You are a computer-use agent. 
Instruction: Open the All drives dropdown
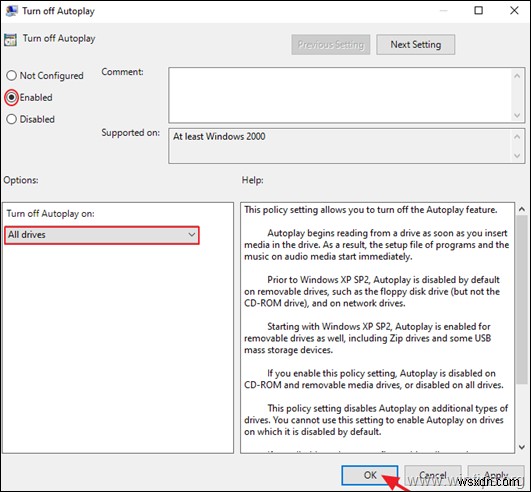[x=102, y=235]
